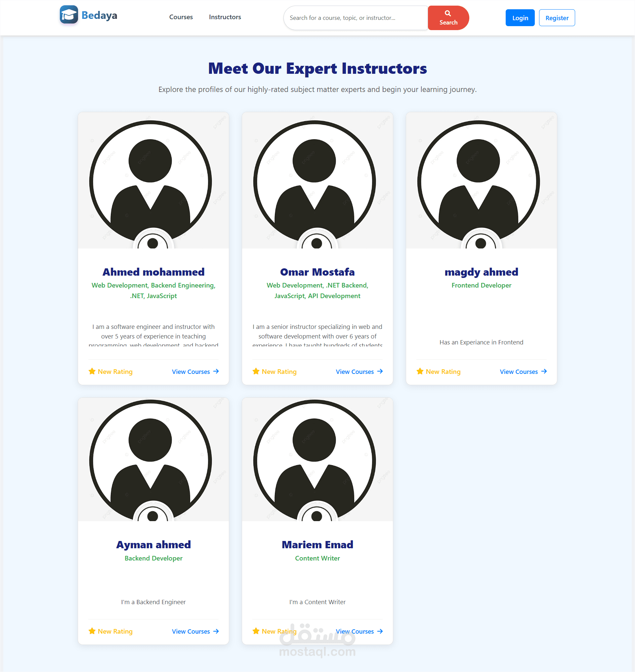This screenshot has height=672, width=635.
Task: Click the star icon on Omar Mostafa's card
Action: click(x=256, y=371)
